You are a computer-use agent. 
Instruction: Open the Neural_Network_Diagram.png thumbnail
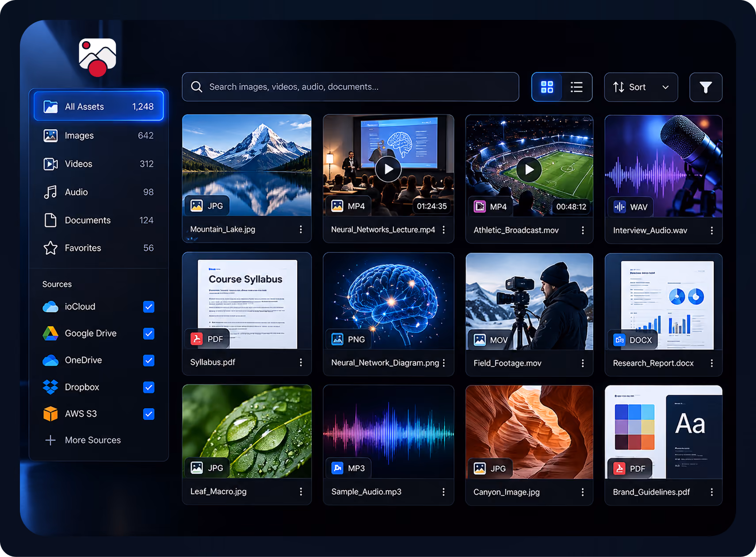389,301
